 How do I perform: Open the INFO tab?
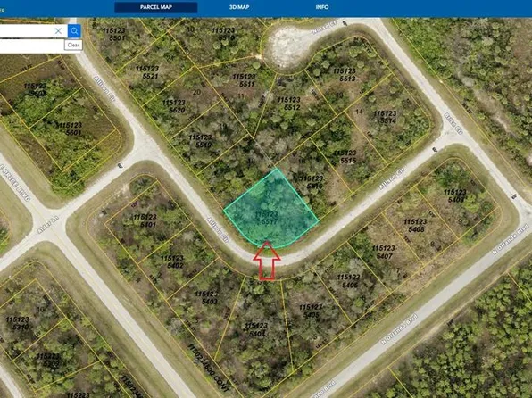322,7
